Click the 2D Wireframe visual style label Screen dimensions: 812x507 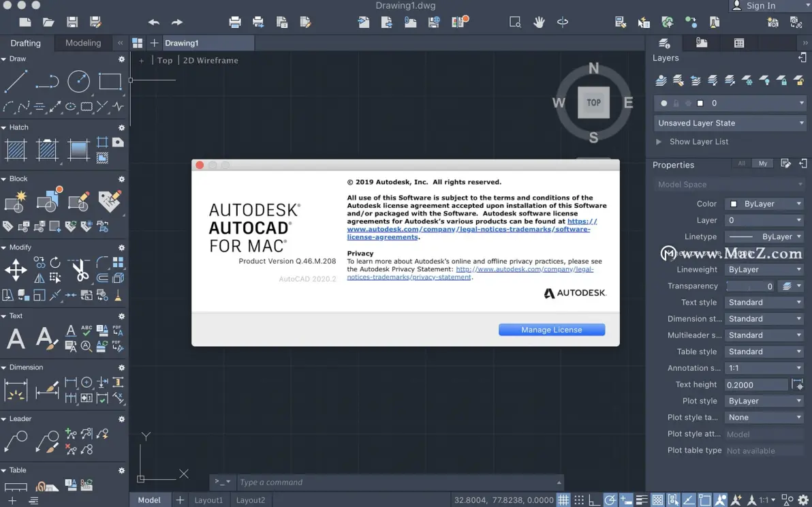click(210, 60)
